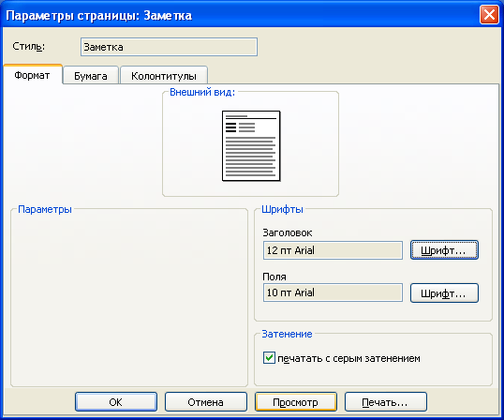The height and width of the screenshot is (420, 504).
Task: Close the Параметры страницы dialog window
Action: 489,15
